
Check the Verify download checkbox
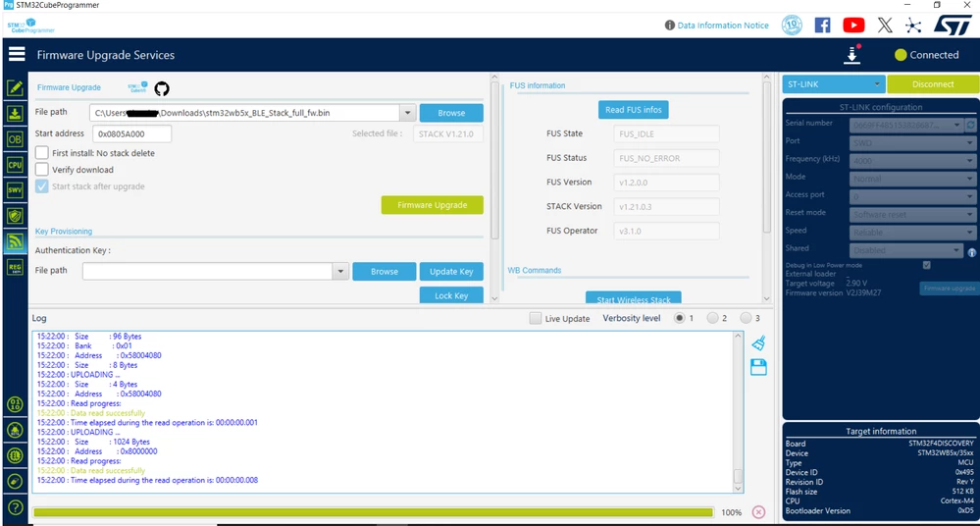[42, 170]
